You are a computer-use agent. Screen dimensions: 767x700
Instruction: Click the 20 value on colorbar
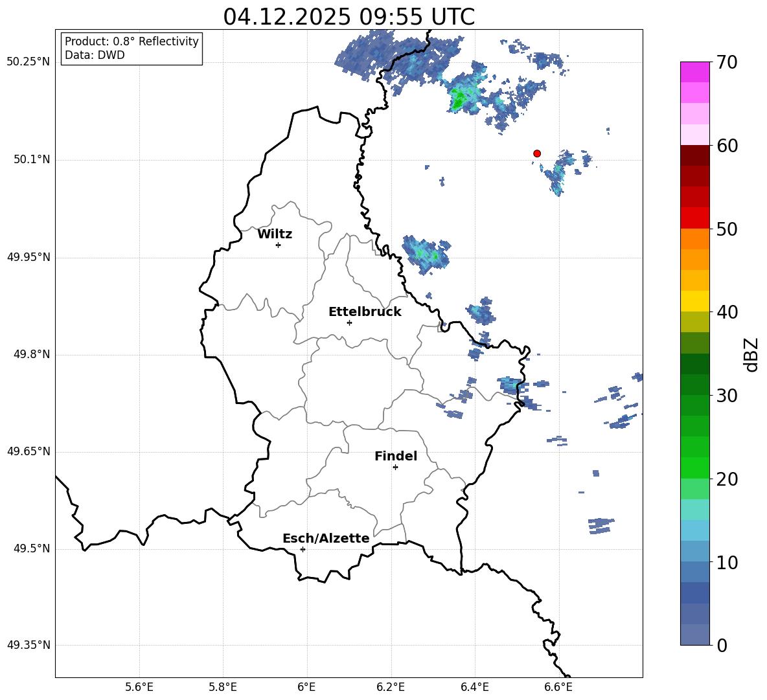click(727, 479)
